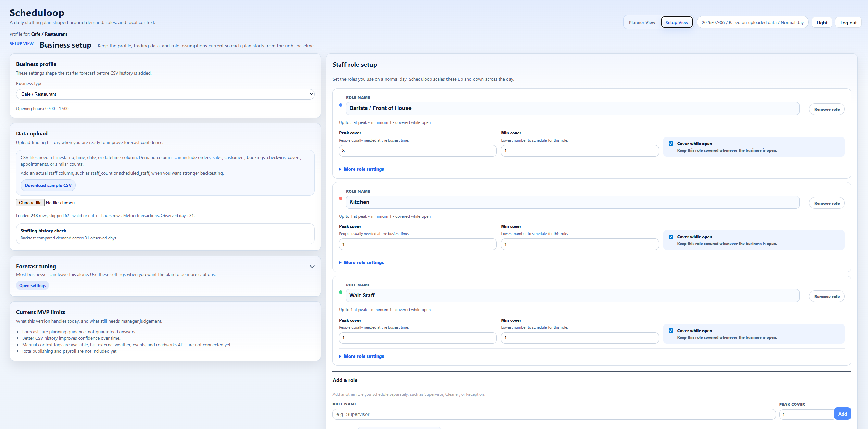Click the Add a role Peak cover field

pos(806,414)
